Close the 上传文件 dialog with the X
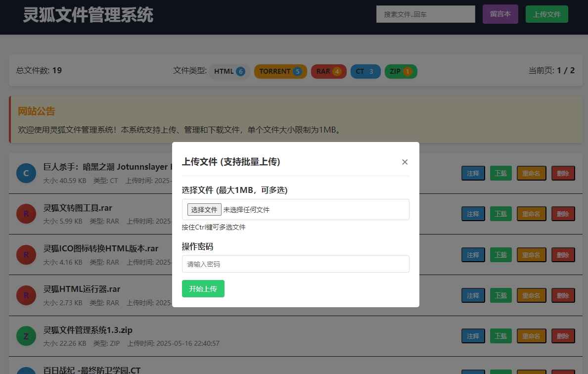588x374 pixels. 405,162
